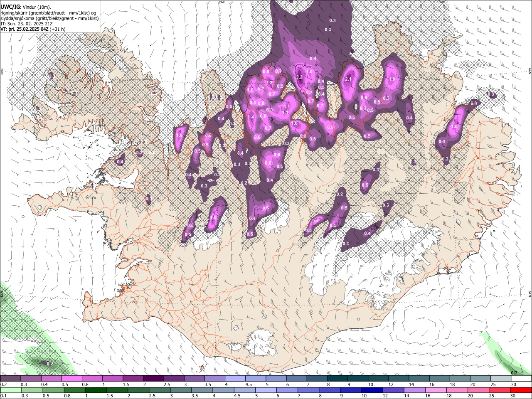Pick the purple-scale swatch between 4 and 4.5
Screen dimensions: 532x399
235,379
